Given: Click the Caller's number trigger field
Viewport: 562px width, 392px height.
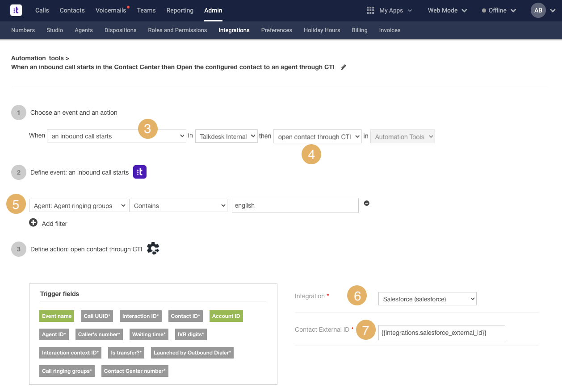Looking at the screenshot, I should click(99, 334).
